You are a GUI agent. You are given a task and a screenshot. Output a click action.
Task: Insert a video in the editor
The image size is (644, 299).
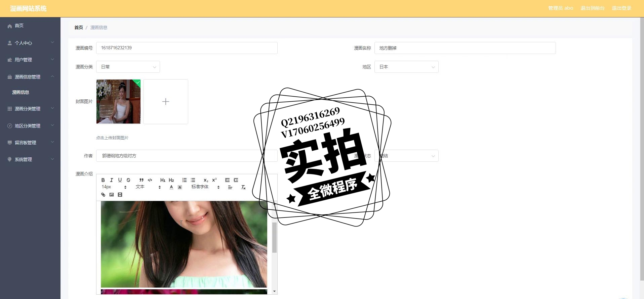pos(120,195)
